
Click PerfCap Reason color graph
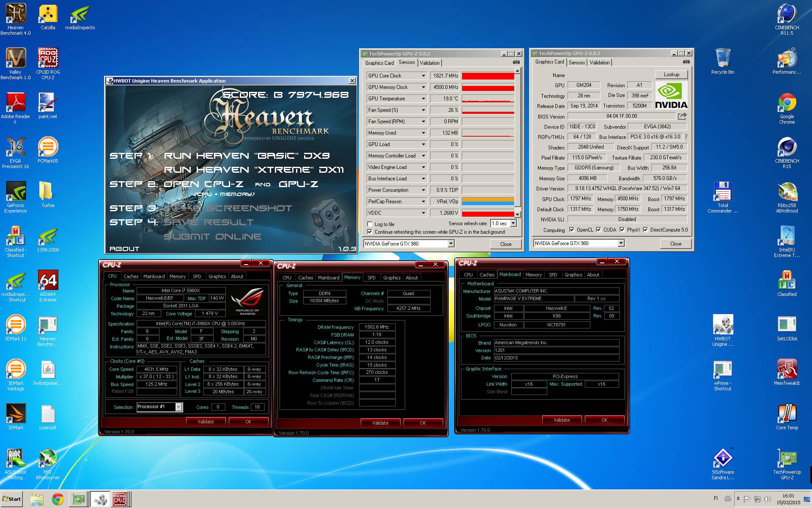click(x=488, y=202)
